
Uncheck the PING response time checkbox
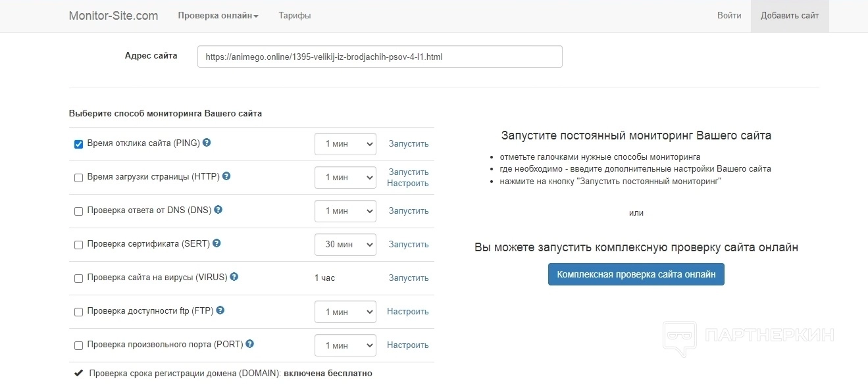[78, 144]
